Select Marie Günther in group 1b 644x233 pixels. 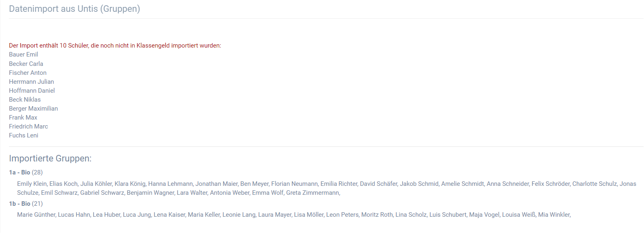pos(36,215)
